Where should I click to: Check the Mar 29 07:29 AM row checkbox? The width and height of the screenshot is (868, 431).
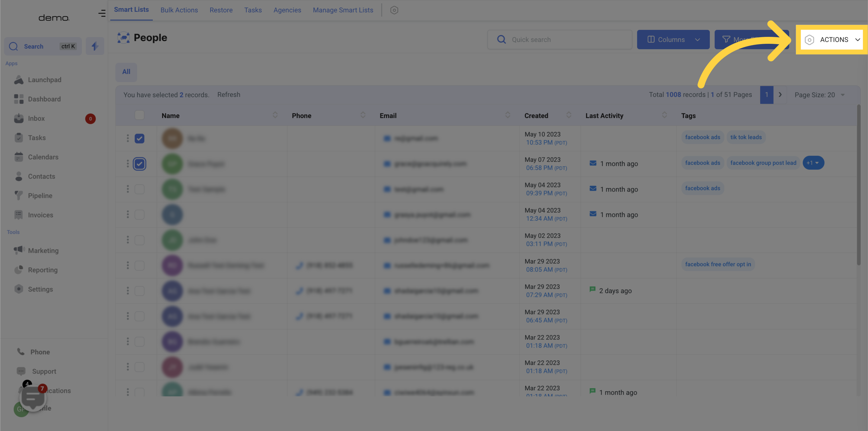[139, 291]
